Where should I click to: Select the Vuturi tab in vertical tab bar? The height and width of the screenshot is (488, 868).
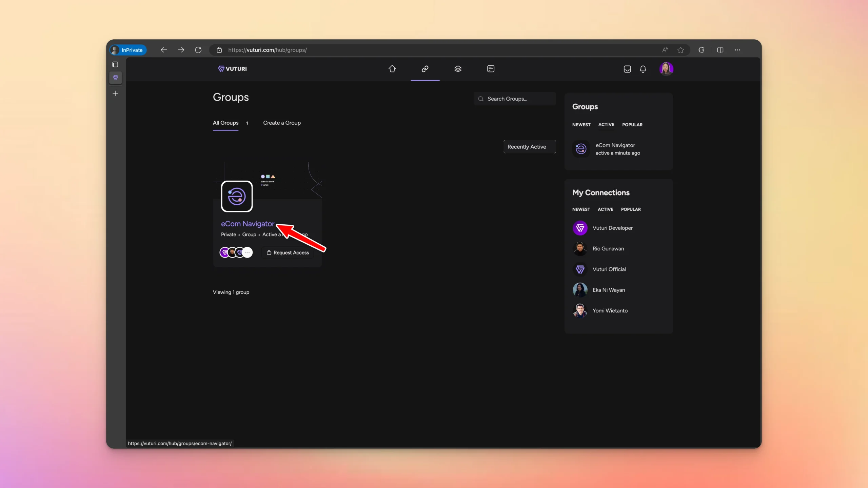115,78
